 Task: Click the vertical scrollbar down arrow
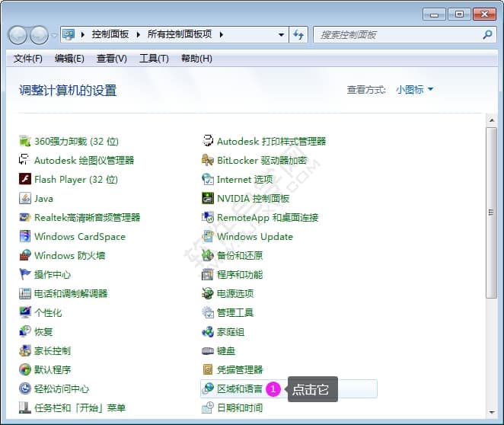[491, 419]
